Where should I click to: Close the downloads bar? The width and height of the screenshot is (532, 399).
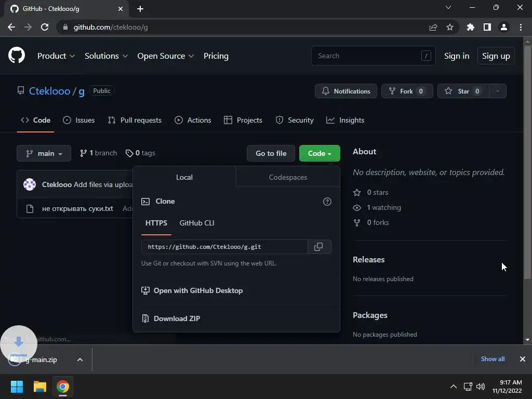click(523, 359)
